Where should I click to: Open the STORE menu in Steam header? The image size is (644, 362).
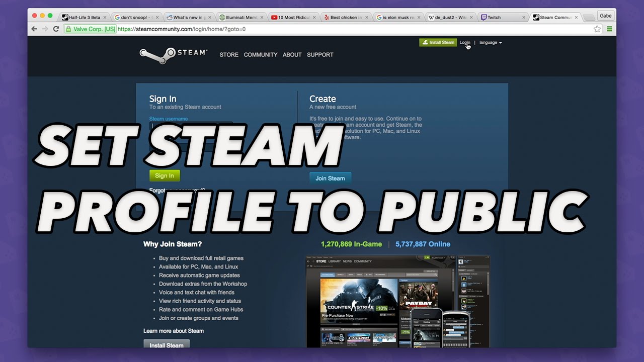coord(229,55)
